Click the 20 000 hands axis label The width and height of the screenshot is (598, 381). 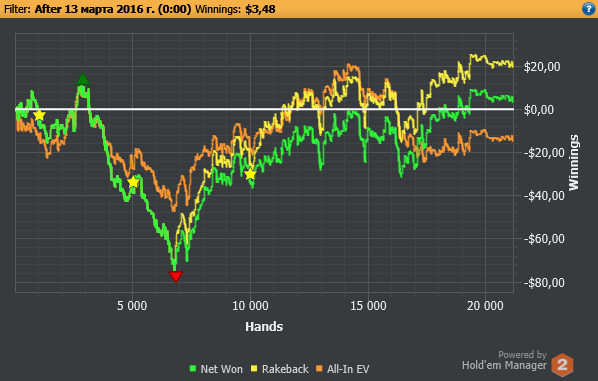(x=485, y=305)
